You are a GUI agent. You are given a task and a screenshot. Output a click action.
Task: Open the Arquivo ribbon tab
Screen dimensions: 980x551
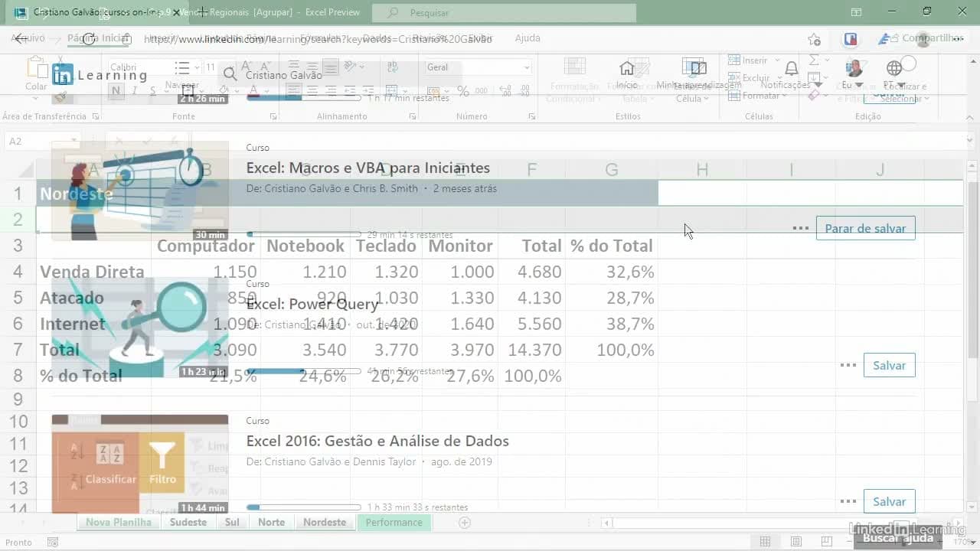click(28, 37)
